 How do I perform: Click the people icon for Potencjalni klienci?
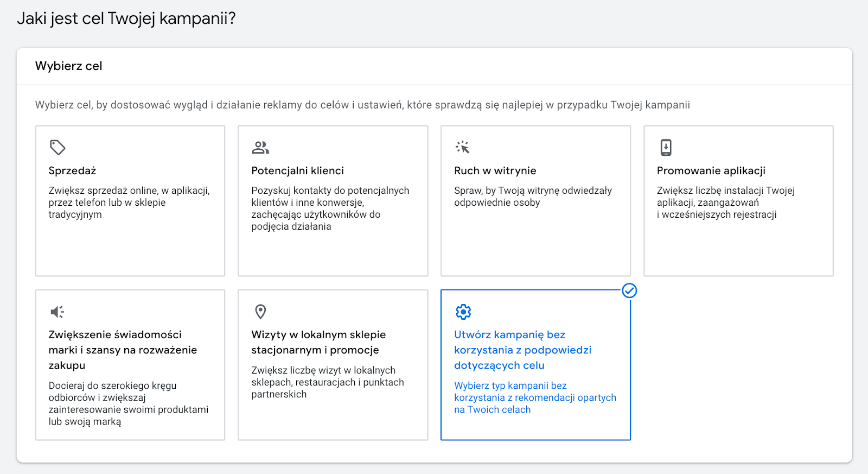pos(260,147)
